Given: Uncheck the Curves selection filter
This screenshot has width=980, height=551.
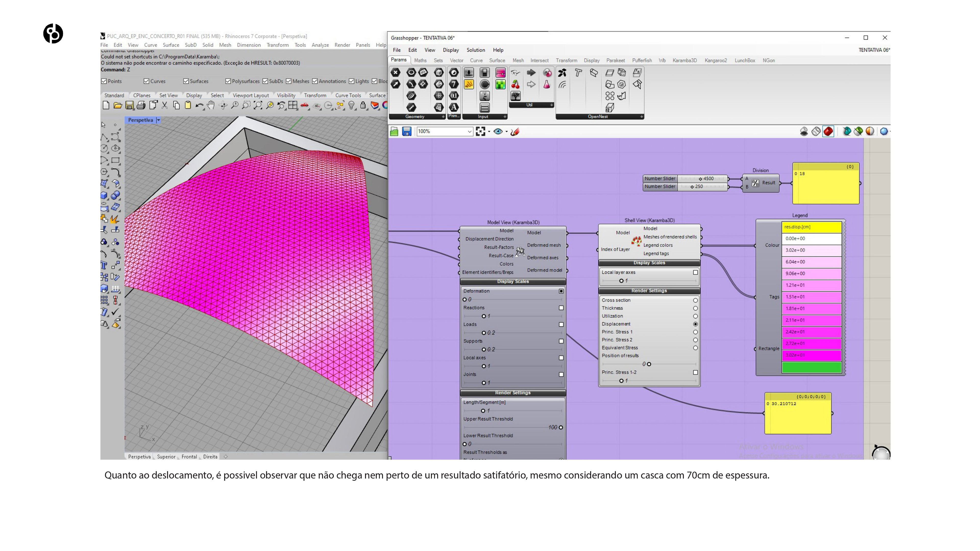Looking at the screenshot, I should [146, 81].
